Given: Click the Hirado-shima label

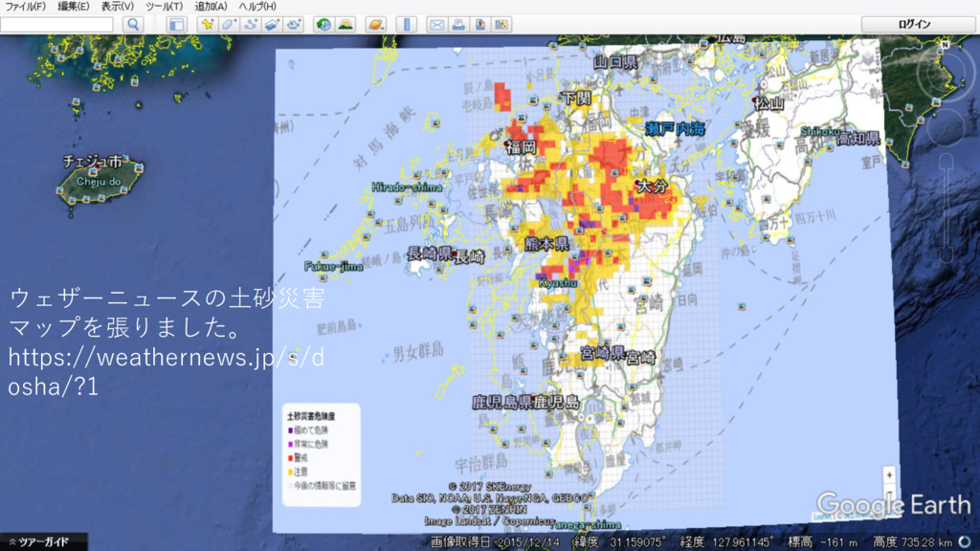Looking at the screenshot, I should click(406, 187).
